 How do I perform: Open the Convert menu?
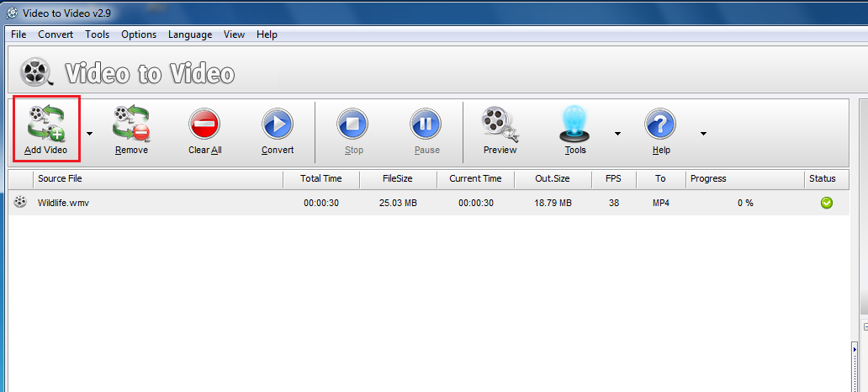click(56, 34)
